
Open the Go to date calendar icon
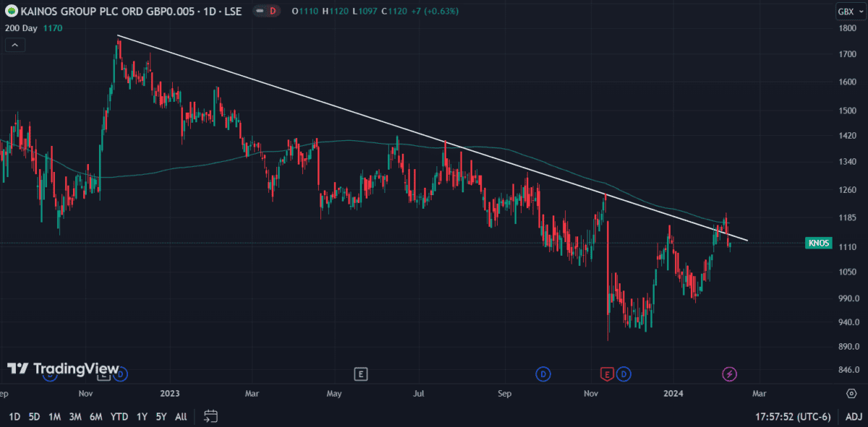coord(210,416)
